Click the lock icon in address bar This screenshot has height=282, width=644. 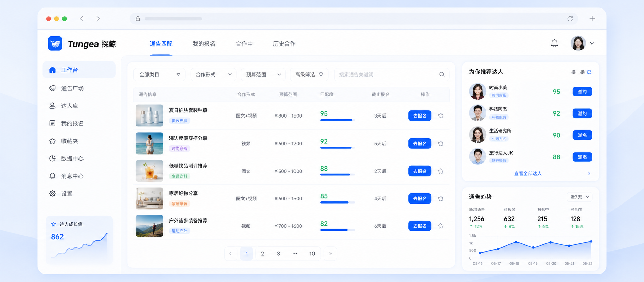pos(138,19)
